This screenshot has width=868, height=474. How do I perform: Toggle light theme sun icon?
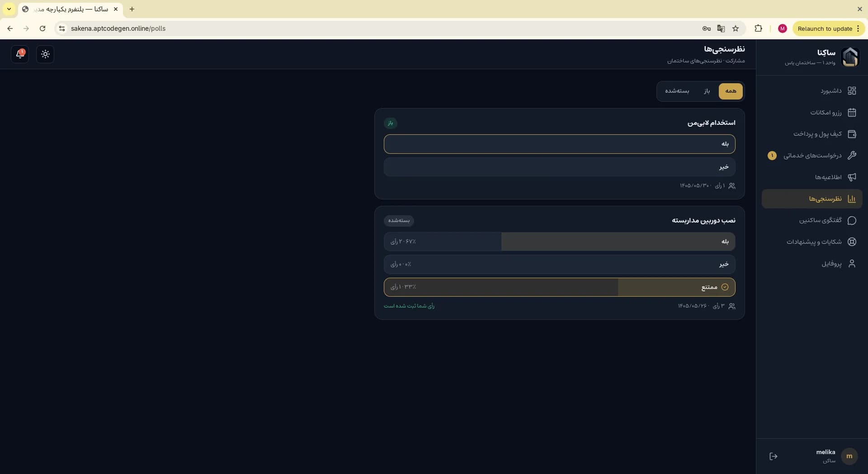coord(45,54)
